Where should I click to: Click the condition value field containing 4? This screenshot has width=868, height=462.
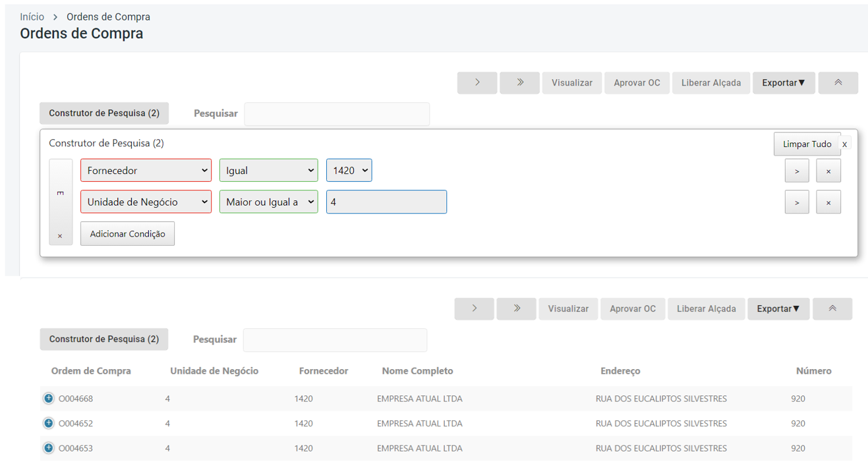click(x=386, y=202)
